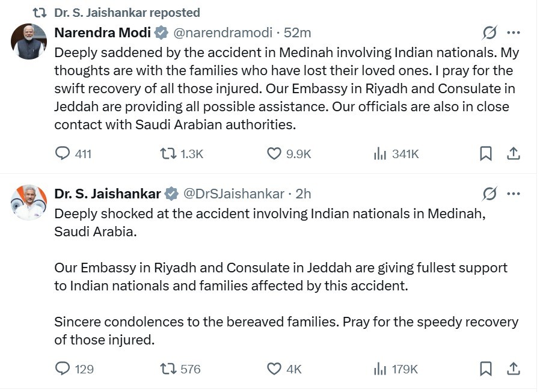540x392 pixels.
Task: Open Grok icon on Jaishankar's post
Action: pyautogui.click(x=490, y=194)
